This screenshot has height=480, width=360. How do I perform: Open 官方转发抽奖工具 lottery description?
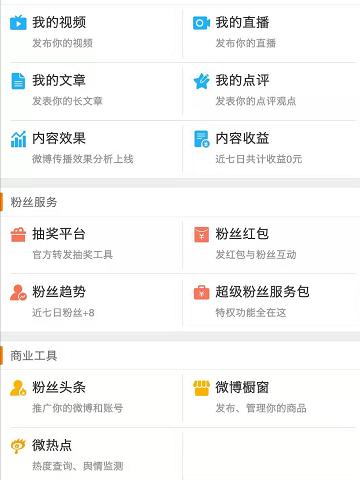pos(72,255)
